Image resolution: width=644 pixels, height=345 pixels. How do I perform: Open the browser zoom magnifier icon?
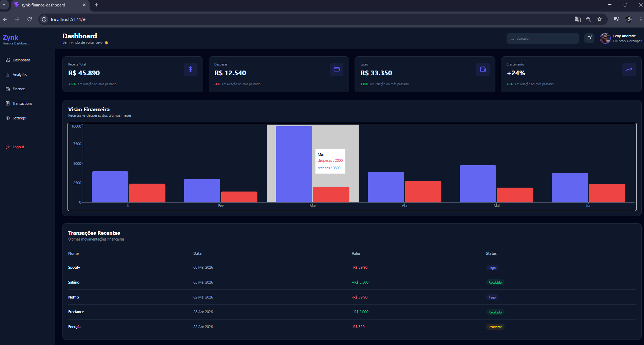click(x=589, y=19)
